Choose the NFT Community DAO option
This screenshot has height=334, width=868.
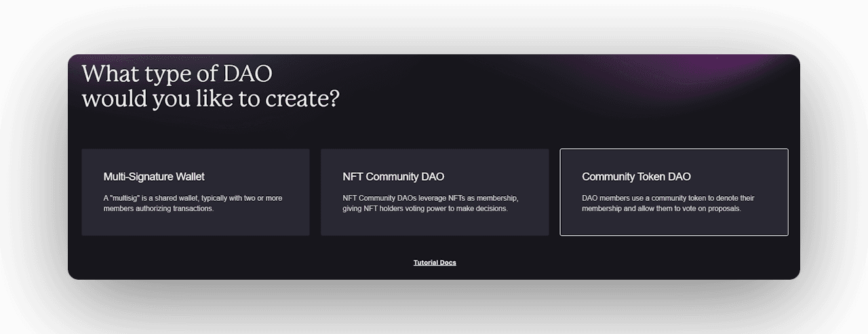click(x=435, y=192)
